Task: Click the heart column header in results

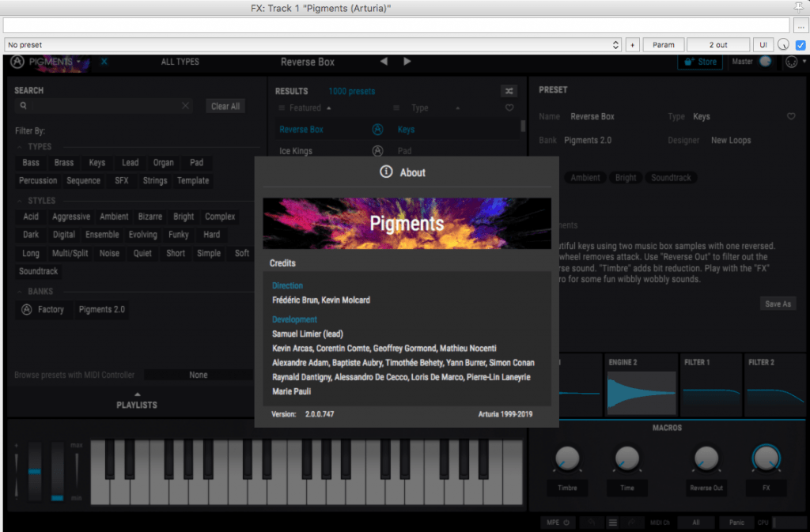Action: pyautogui.click(x=509, y=108)
